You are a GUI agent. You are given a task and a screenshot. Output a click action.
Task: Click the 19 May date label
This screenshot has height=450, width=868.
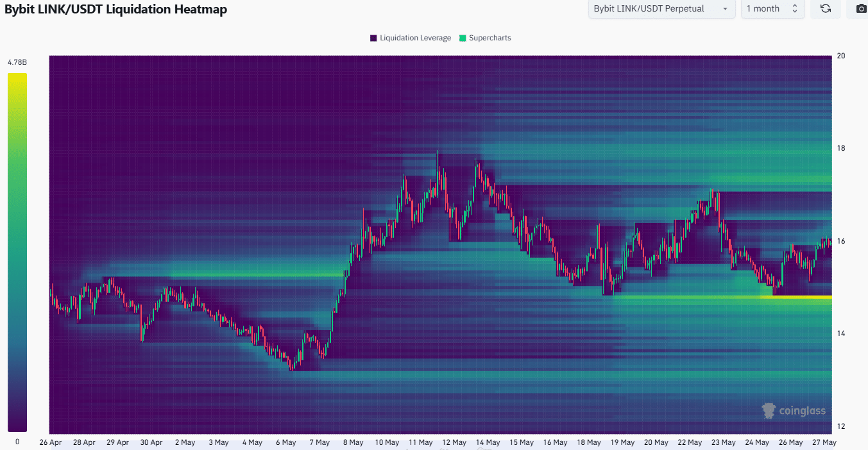622,442
